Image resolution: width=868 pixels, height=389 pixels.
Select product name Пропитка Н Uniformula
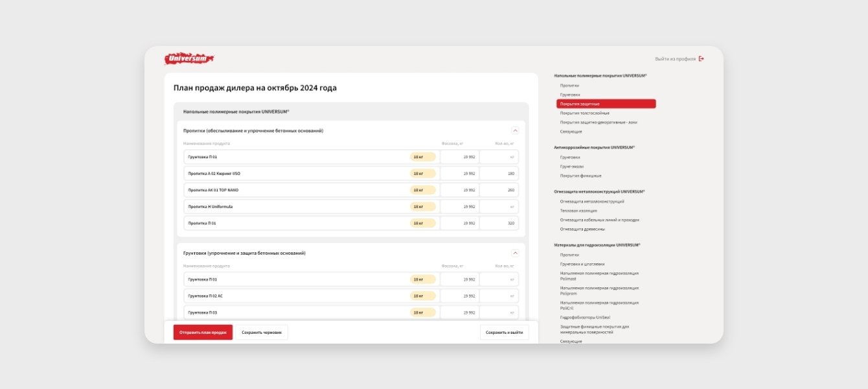click(x=210, y=207)
